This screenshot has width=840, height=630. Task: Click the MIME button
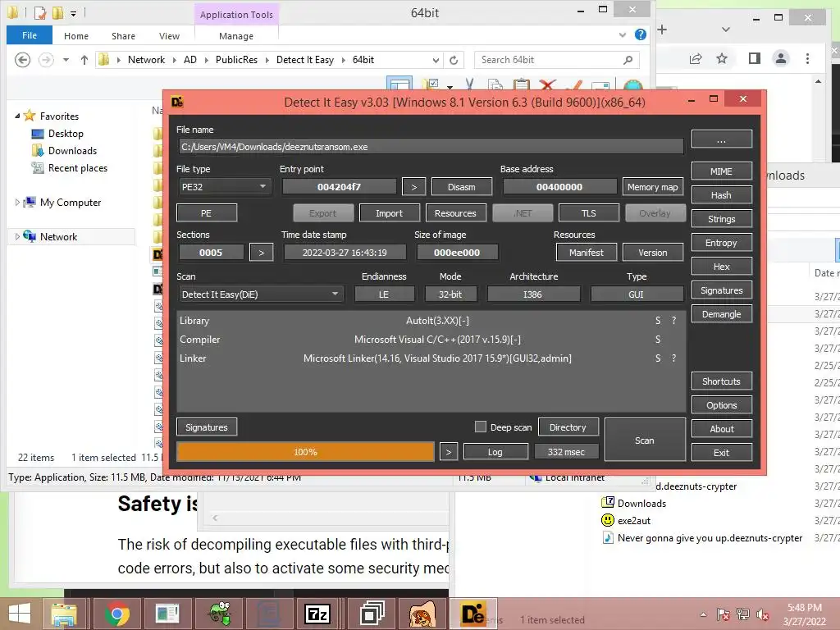click(x=722, y=171)
